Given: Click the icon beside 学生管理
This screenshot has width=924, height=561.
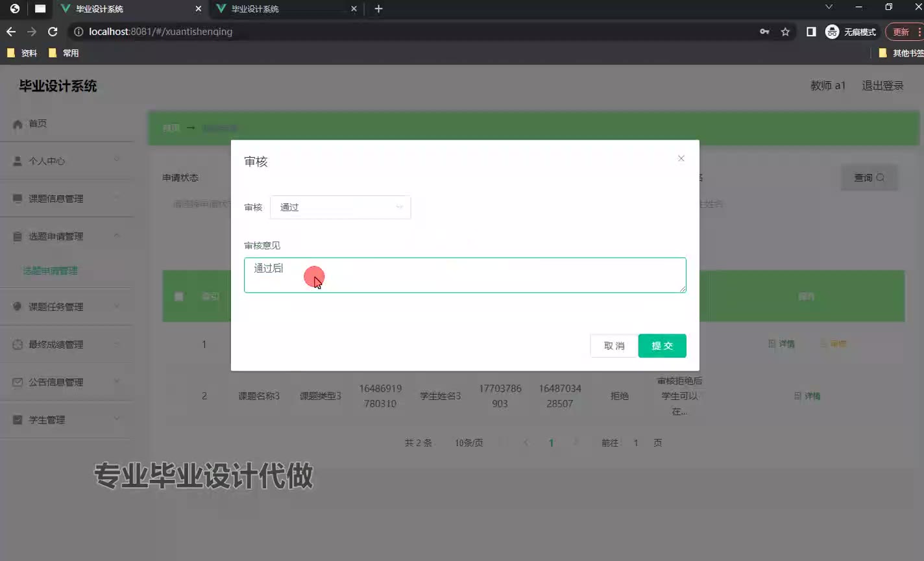Looking at the screenshot, I should tap(18, 420).
